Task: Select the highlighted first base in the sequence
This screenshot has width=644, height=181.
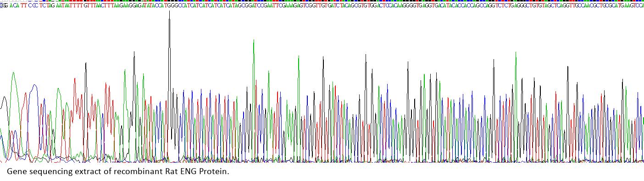Action: [1, 5]
